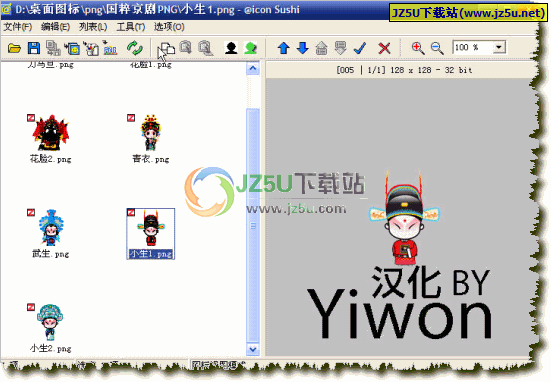
Task: Click the red marker on 花脸2.png
Action: coord(31,118)
